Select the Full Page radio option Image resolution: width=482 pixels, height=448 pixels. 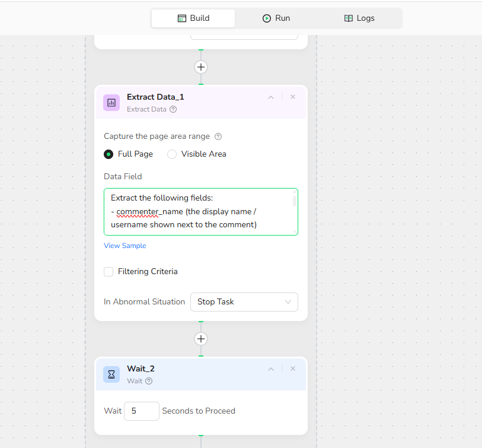(x=108, y=154)
